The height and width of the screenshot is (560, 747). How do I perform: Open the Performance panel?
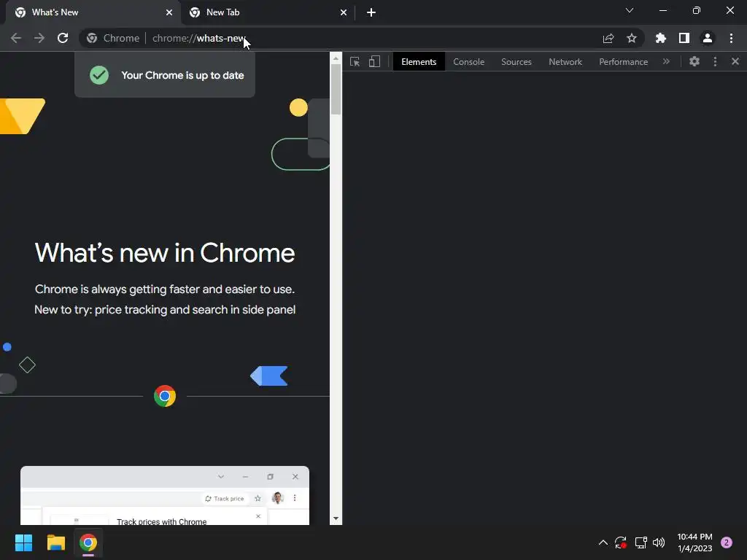pyautogui.click(x=624, y=61)
